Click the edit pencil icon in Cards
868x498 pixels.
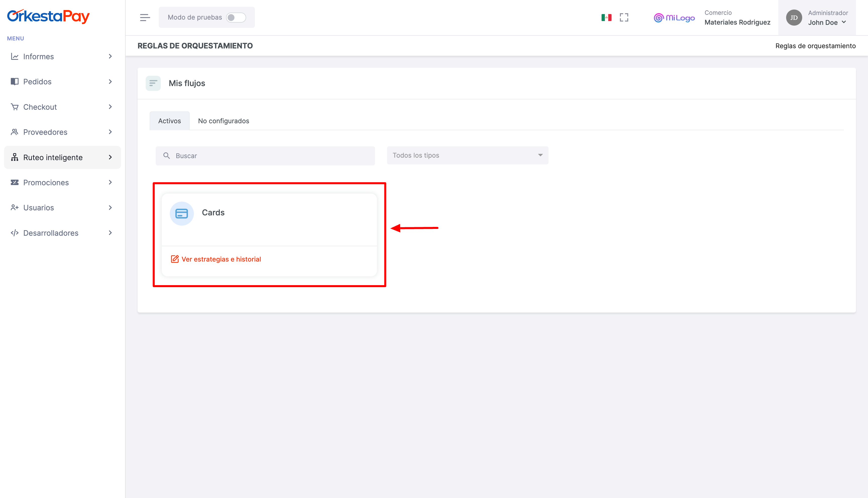pos(175,259)
